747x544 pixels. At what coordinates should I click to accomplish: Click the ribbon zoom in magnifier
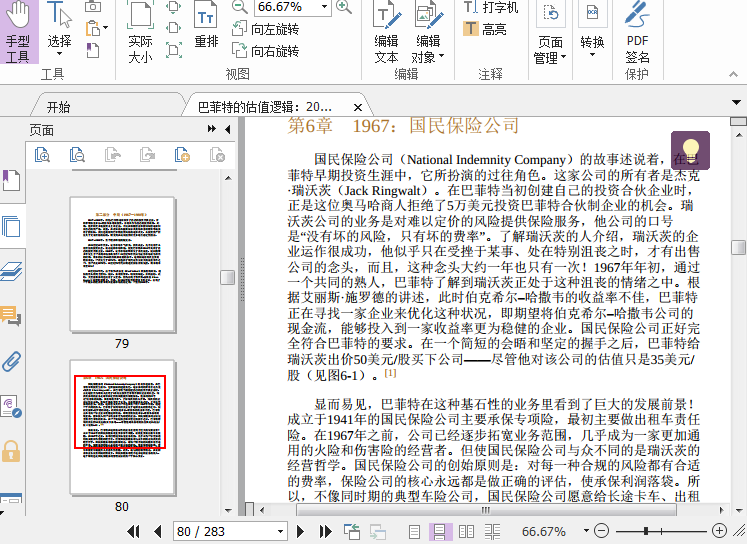point(343,7)
